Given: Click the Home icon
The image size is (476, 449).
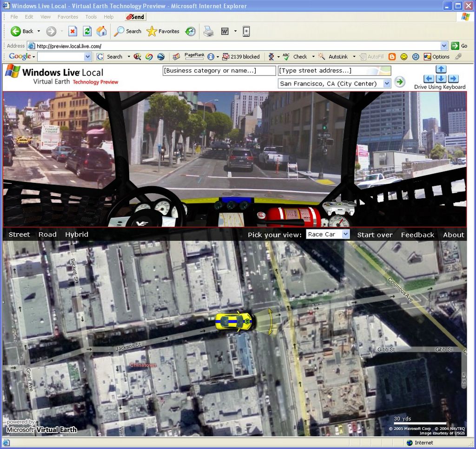Looking at the screenshot, I should 102,31.
